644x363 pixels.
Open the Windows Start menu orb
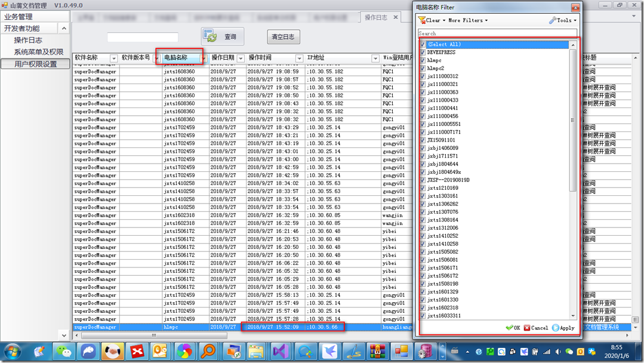[13, 352]
